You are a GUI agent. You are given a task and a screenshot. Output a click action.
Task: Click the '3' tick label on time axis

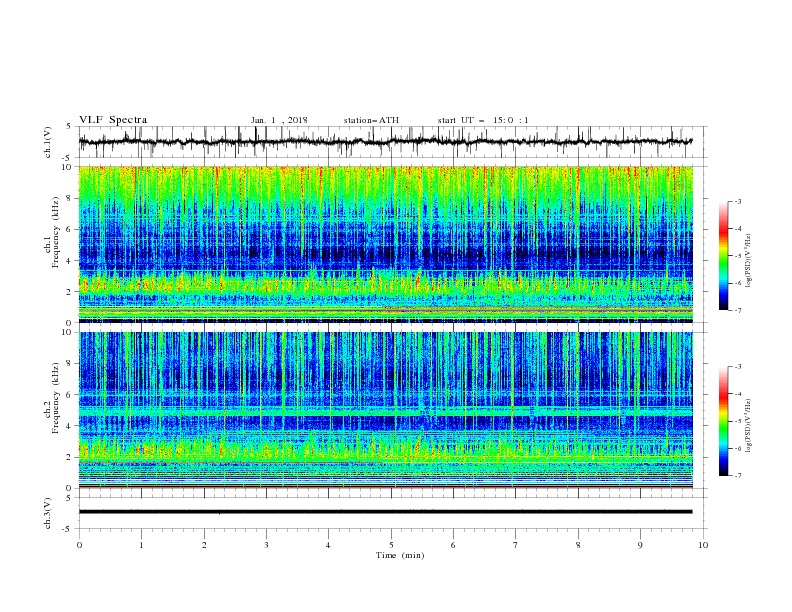click(x=267, y=545)
